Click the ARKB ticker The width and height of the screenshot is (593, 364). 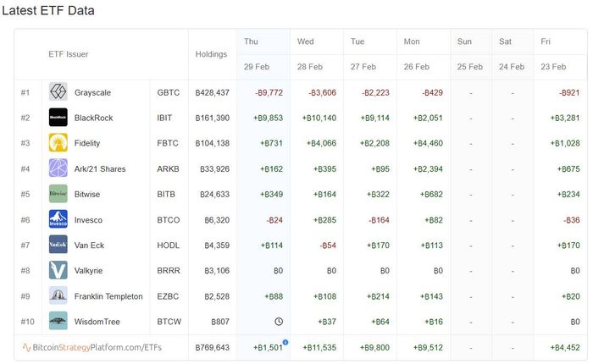click(168, 169)
